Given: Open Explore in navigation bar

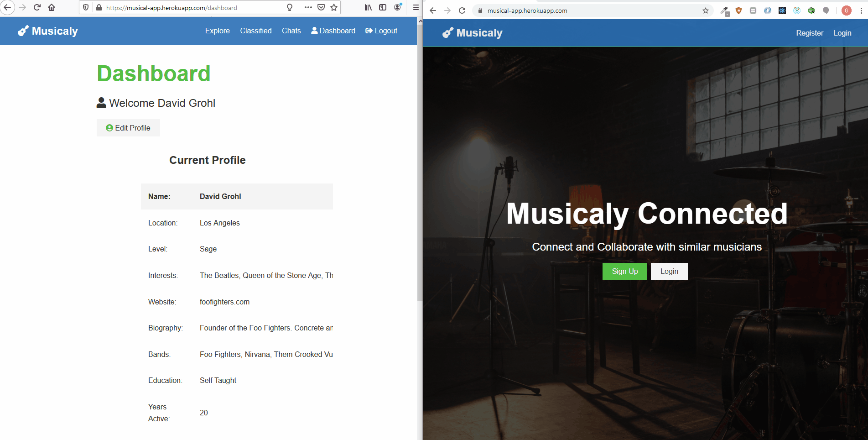Looking at the screenshot, I should (x=218, y=31).
